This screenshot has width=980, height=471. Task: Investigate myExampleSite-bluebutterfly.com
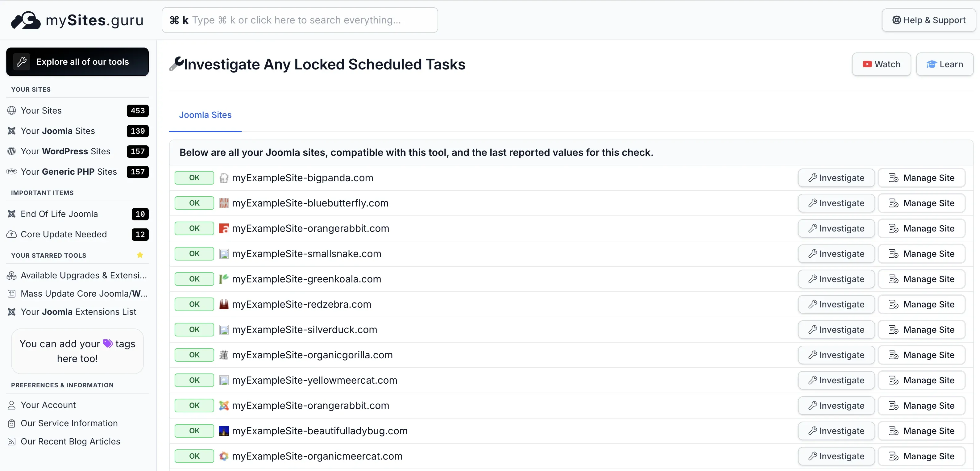(x=836, y=203)
